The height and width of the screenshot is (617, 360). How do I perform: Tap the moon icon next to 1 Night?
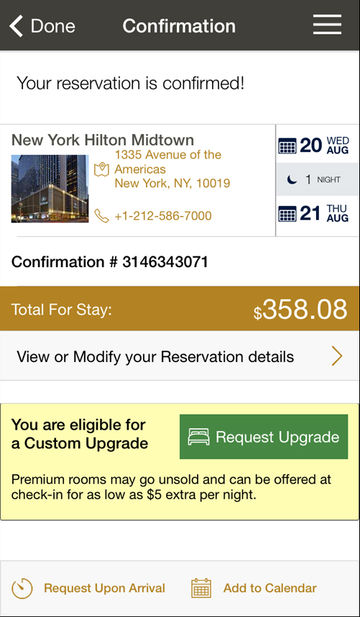point(292,179)
